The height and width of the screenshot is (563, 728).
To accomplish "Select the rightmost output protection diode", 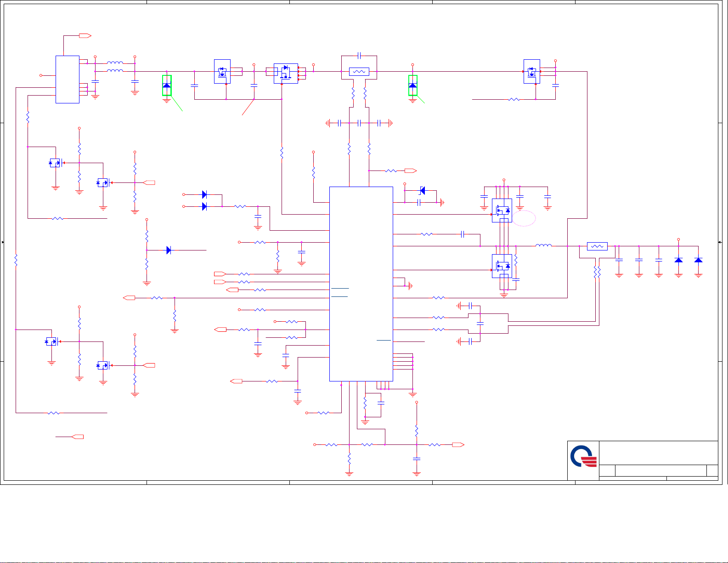I will pyautogui.click(x=698, y=260).
